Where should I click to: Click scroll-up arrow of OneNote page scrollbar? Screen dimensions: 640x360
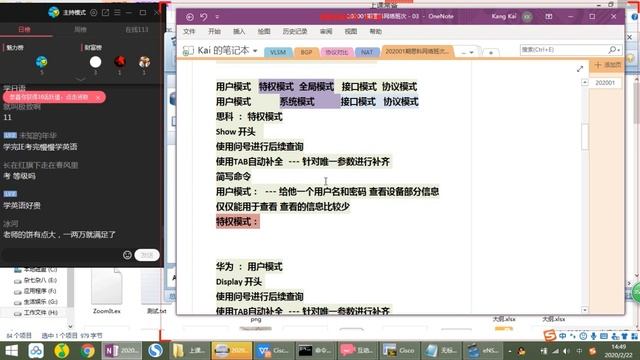pyautogui.click(x=584, y=82)
